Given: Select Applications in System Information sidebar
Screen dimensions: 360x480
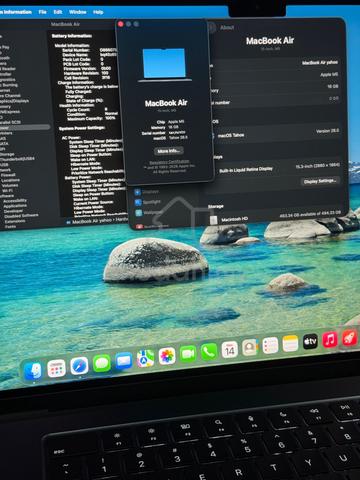Looking at the screenshot, I should (x=15, y=206).
